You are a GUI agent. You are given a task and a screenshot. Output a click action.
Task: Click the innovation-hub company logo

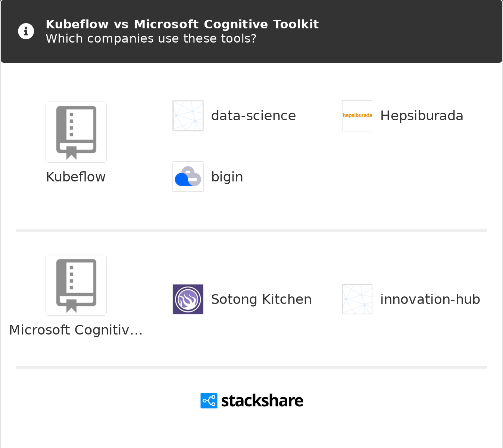357,299
